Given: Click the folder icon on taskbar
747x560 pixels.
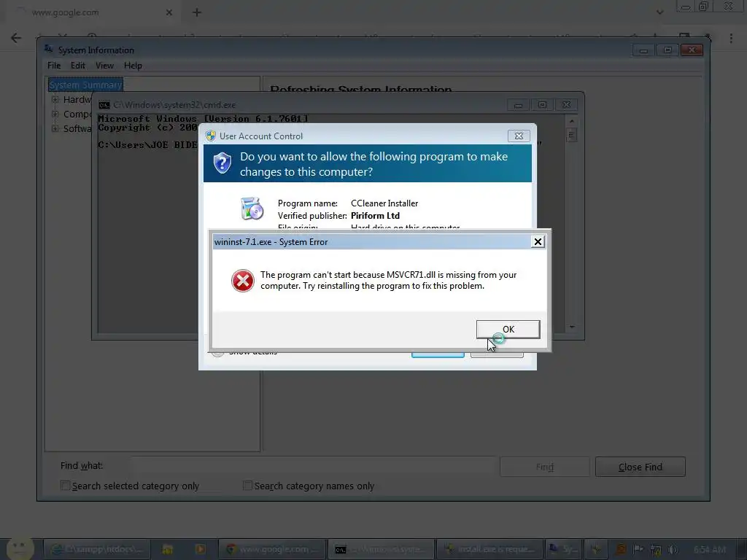Looking at the screenshot, I should (168, 549).
